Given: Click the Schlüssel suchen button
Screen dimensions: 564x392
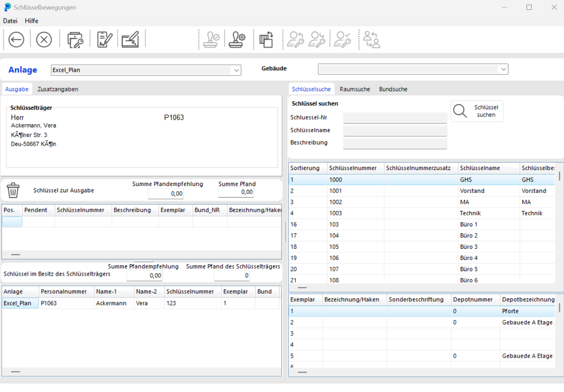Looking at the screenshot, I should [477, 111].
